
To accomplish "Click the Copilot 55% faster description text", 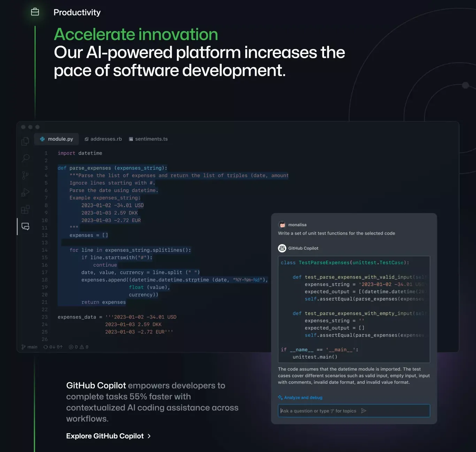I will [152, 402].
